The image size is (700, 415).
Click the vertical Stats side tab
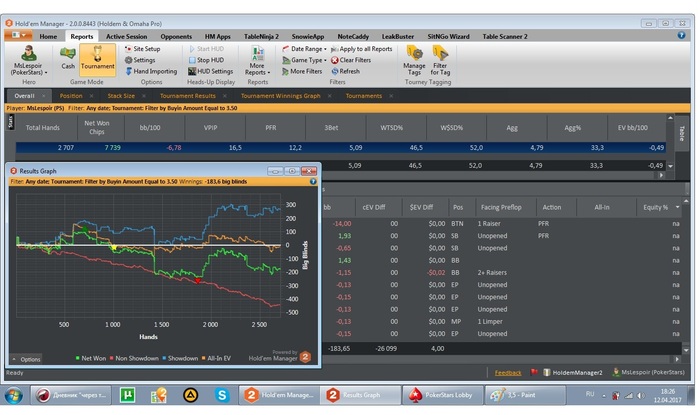pyautogui.click(x=11, y=122)
